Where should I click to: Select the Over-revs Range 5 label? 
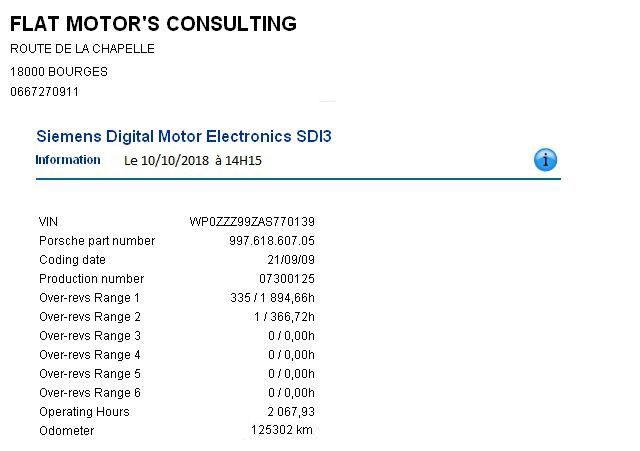point(90,374)
